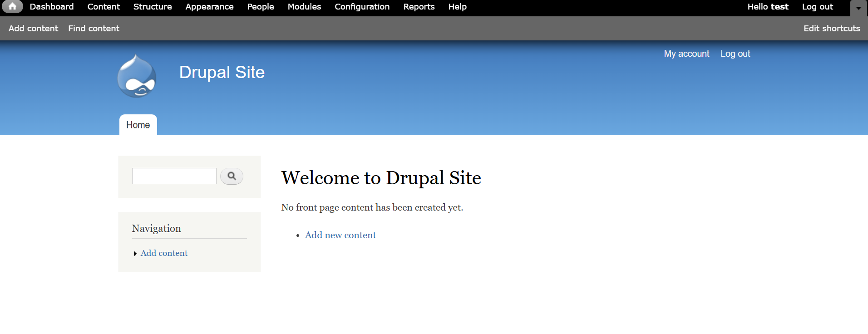Click Edit shortcuts link
868x334 pixels.
[x=832, y=29]
